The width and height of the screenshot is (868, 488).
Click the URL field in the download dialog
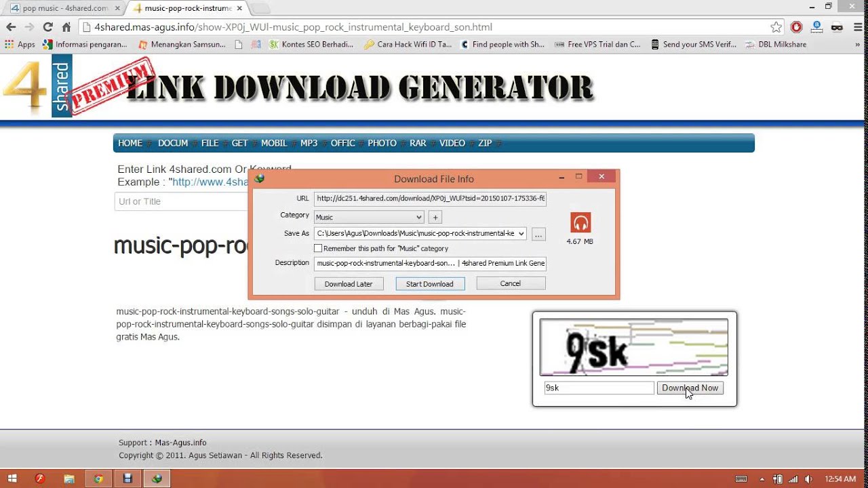[x=431, y=199]
